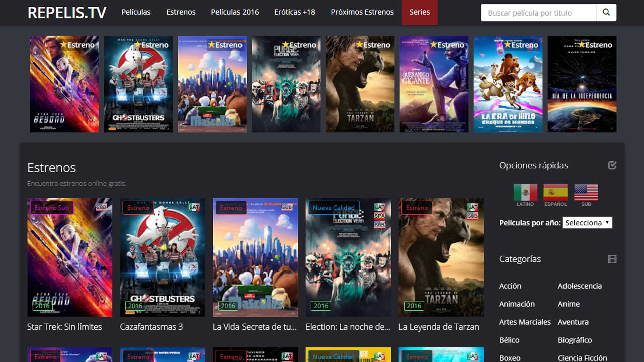
Task: Select the Español Spain flag icon
Action: pyautogui.click(x=555, y=192)
